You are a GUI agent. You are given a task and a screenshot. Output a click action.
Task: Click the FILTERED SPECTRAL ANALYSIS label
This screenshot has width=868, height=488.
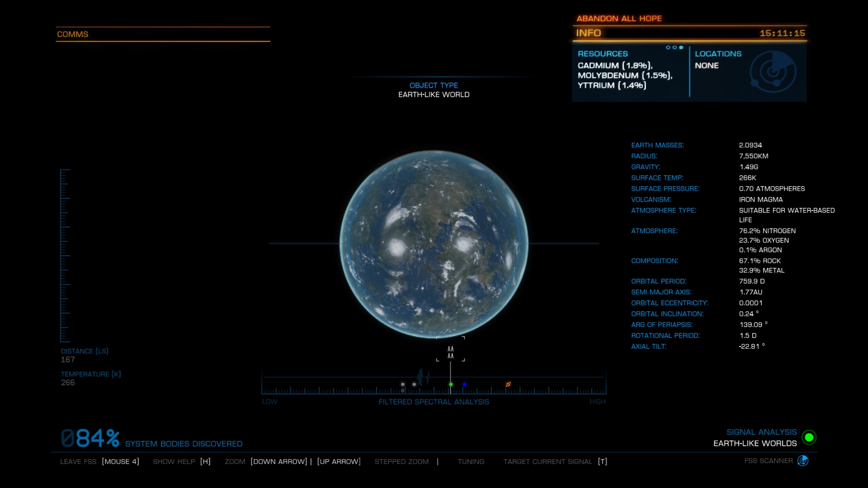[x=434, y=402]
